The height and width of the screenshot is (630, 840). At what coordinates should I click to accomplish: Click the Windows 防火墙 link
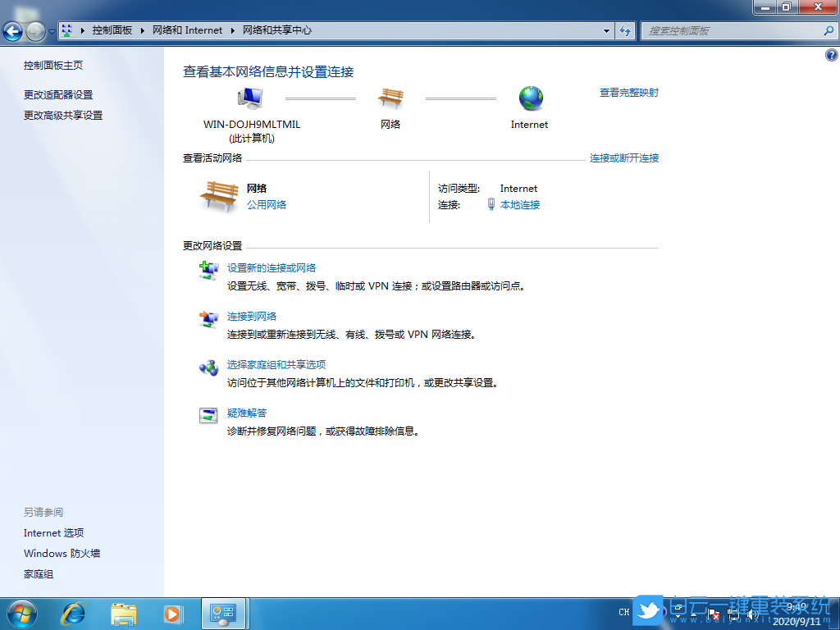61,553
